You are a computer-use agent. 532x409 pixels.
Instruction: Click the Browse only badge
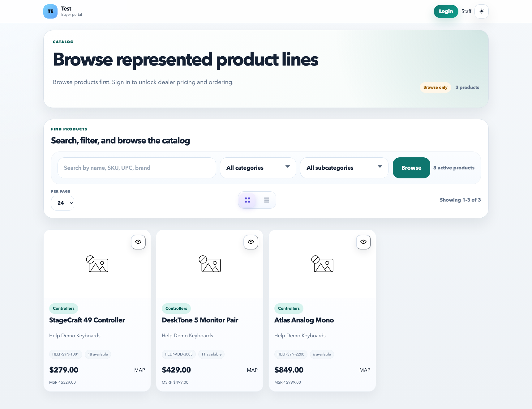(x=435, y=87)
